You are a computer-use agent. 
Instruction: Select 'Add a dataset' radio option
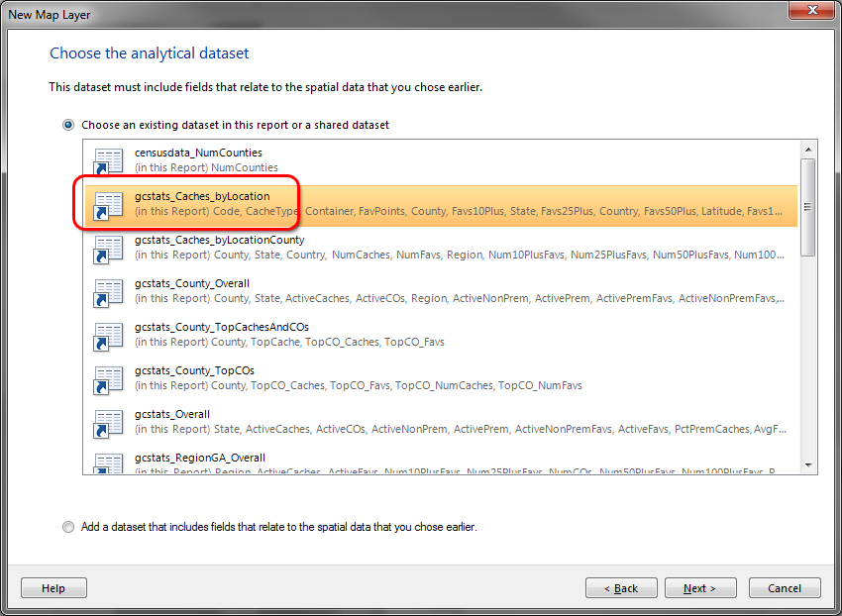click(68, 527)
